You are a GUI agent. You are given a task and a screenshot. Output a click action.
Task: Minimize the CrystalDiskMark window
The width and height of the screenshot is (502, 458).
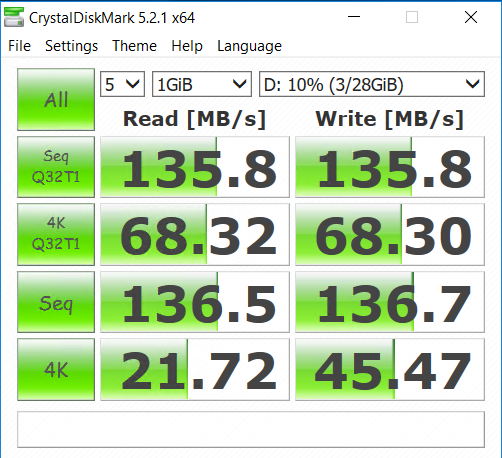coord(354,17)
